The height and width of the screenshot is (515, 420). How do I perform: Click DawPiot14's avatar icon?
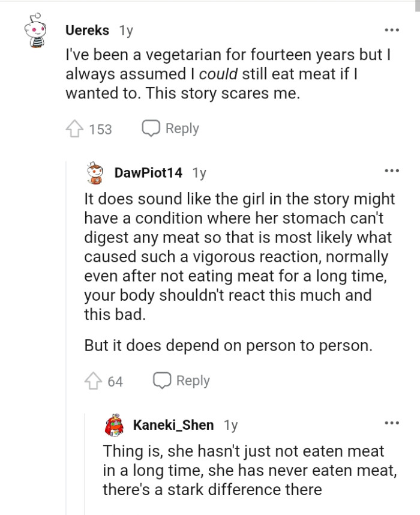pyautogui.click(x=94, y=172)
